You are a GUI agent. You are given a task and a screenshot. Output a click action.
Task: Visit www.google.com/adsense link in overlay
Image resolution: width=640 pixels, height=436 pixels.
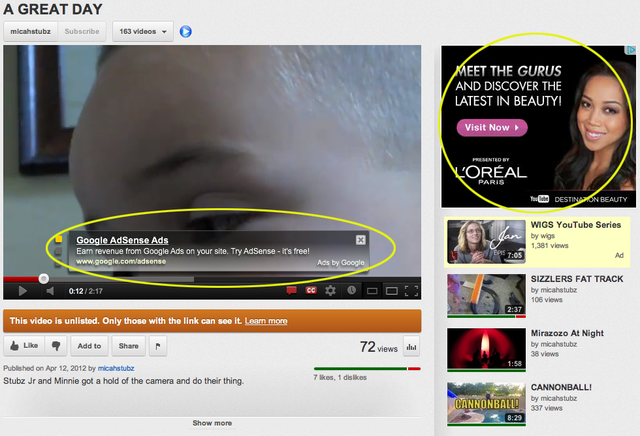point(121,261)
